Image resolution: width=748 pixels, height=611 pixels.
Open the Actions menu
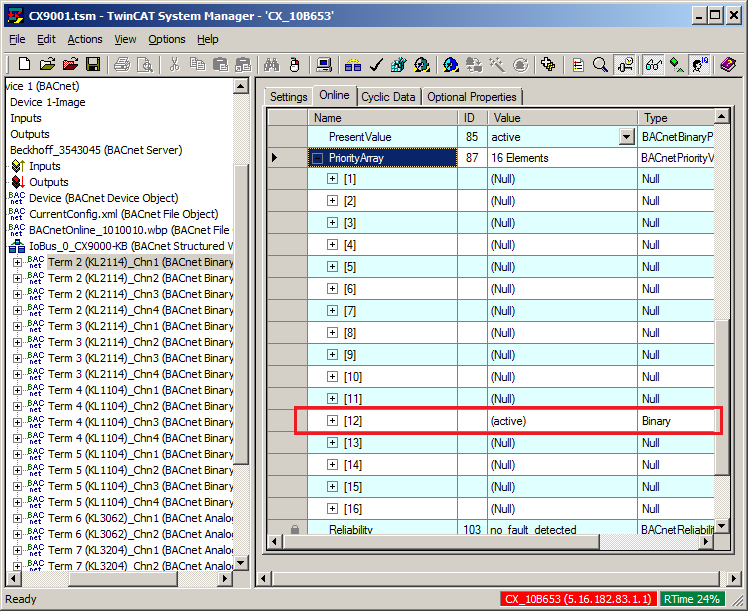tap(85, 39)
